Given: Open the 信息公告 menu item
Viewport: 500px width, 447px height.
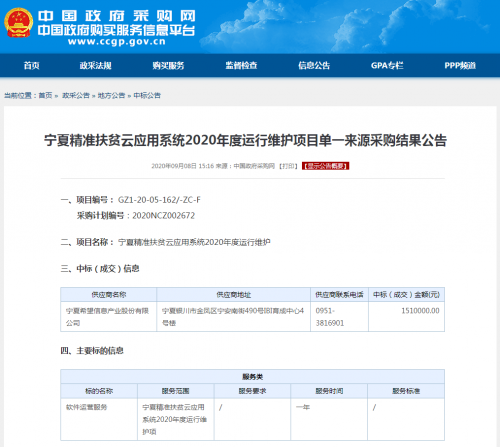Looking at the screenshot, I should point(314,66).
